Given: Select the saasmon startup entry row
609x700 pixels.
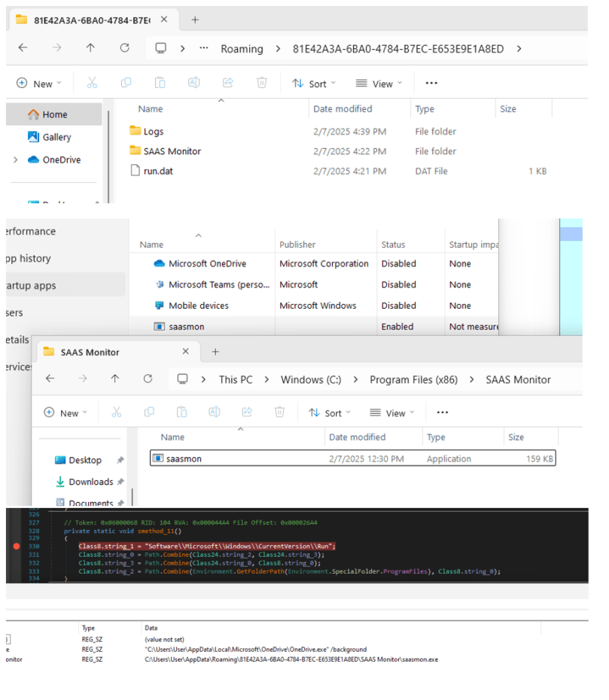Looking at the screenshot, I should (x=186, y=327).
